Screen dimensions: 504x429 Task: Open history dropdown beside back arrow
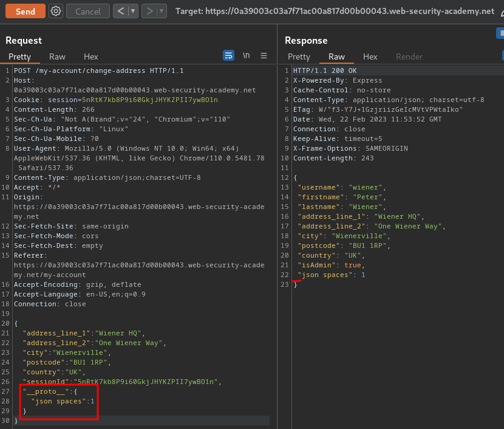(133, 12)
